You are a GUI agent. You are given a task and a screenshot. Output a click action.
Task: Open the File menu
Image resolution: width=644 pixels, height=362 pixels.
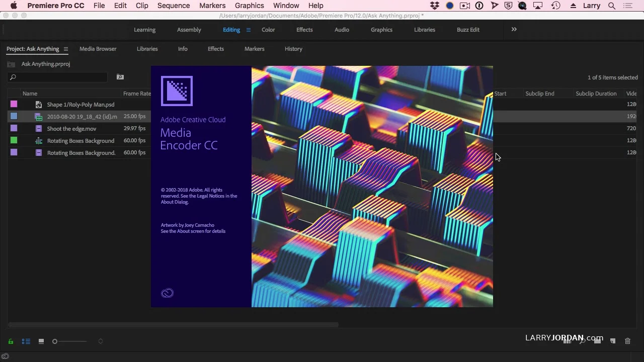99,6
